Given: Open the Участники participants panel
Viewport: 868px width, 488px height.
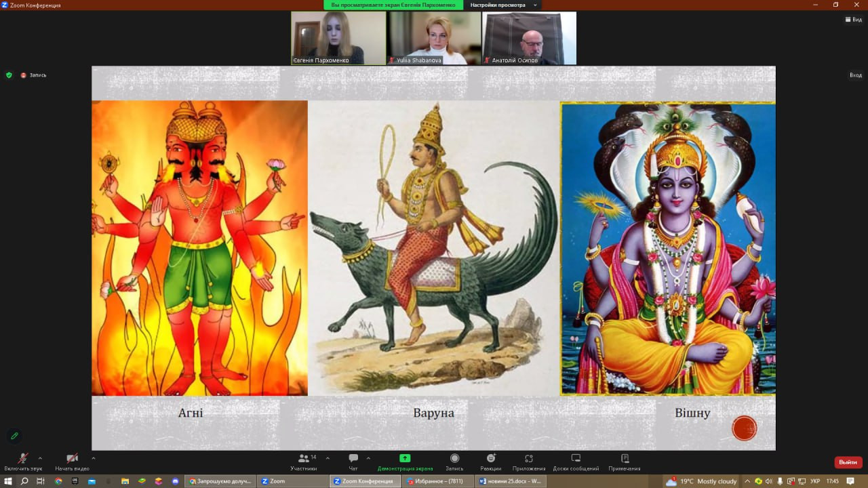Looking at the screenshot, I should coord(304,462).
